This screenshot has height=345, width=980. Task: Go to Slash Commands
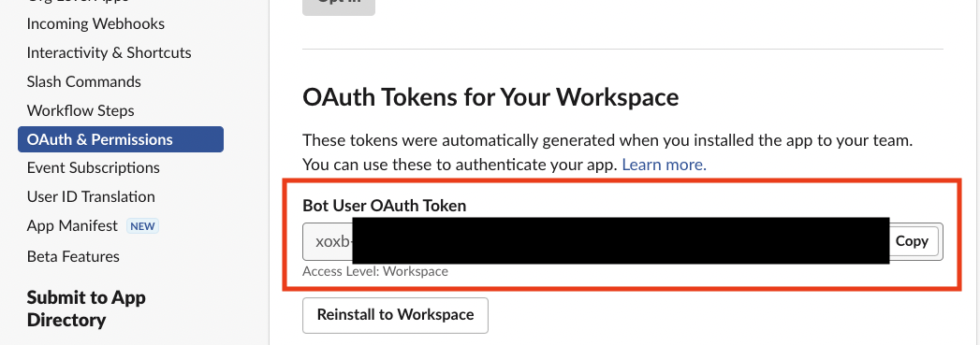coord(83,81)
